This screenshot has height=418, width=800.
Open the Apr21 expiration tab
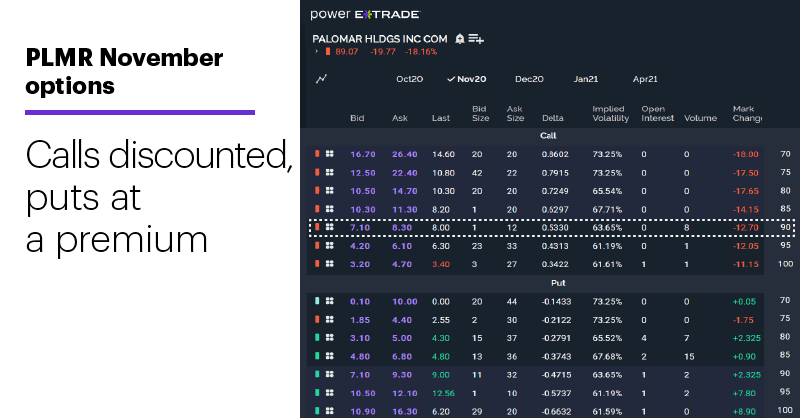[645, 79]
